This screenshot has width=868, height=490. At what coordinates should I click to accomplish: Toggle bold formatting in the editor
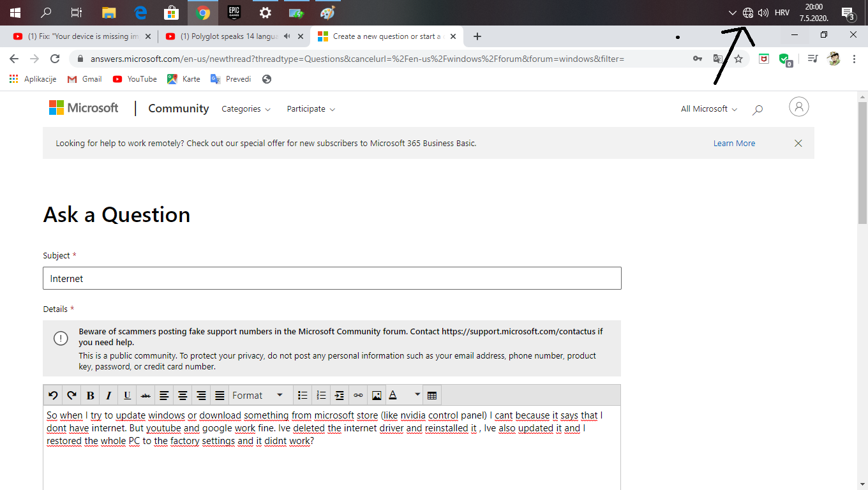click(90, 396)
